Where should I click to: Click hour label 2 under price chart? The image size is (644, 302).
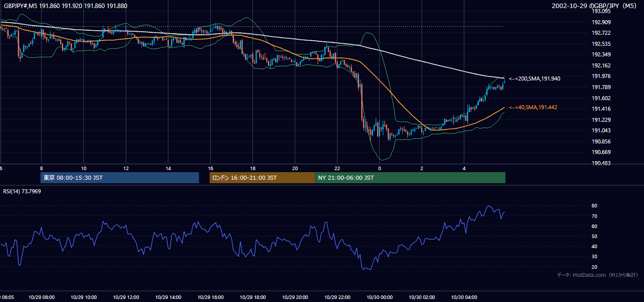[422, 168]
